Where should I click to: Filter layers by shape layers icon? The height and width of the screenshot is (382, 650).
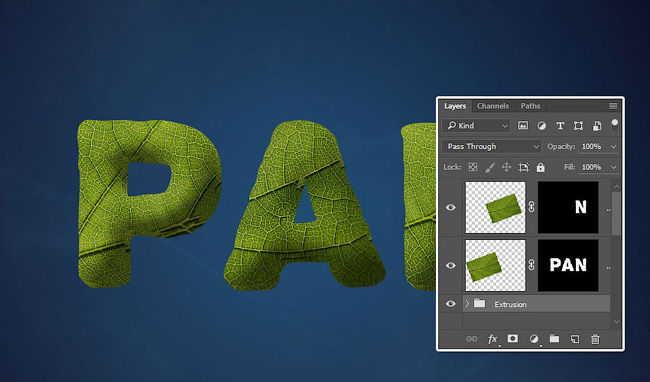coord(578,126)
